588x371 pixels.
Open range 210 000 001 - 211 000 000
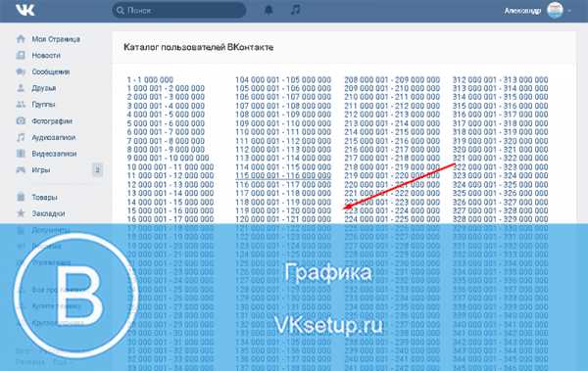tap(392, 97)
